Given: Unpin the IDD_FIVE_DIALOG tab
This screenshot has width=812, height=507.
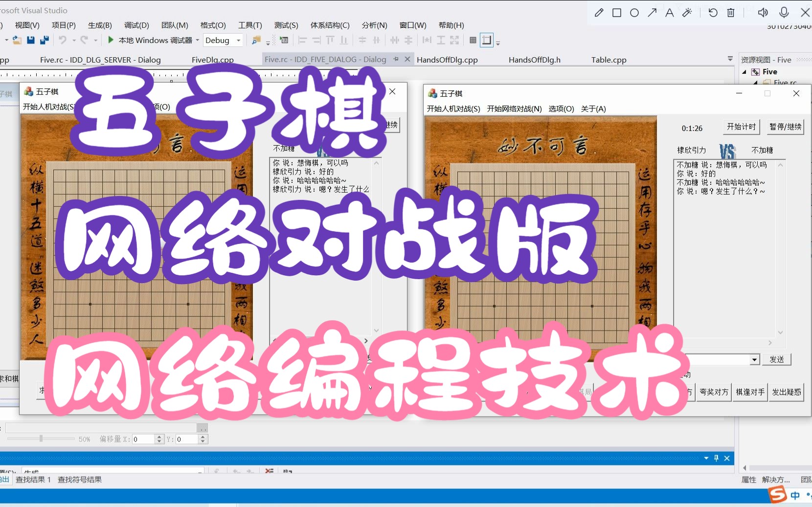Looking at the screenshot, I should point(396,59).
